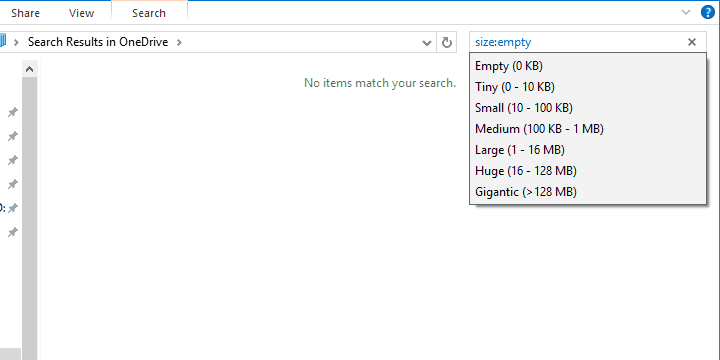Refresh the search results
The image size is (720, 360).
(x=446, y=43)
